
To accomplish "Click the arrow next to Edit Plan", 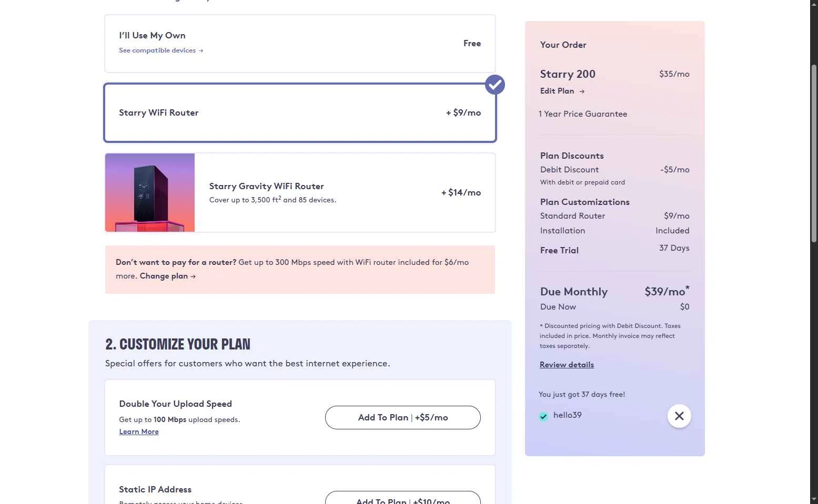I will (582, 91).
